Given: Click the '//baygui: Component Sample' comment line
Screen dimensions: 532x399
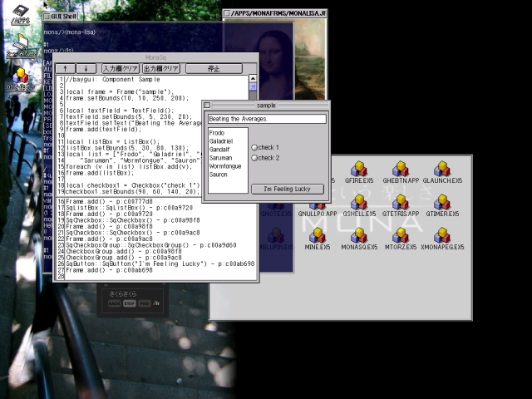Looking at the screenshot, I should pyautogui.click(x=113, y=80).
